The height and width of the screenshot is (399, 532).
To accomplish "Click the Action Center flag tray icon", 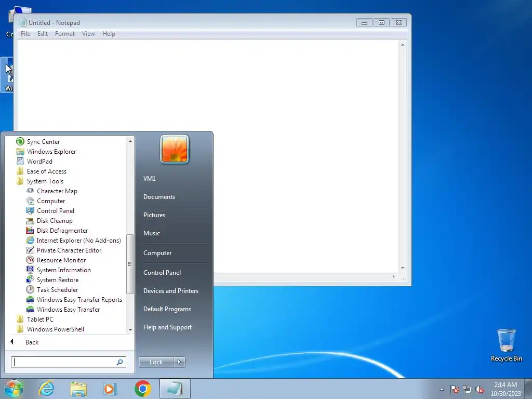I will (455, 390).
